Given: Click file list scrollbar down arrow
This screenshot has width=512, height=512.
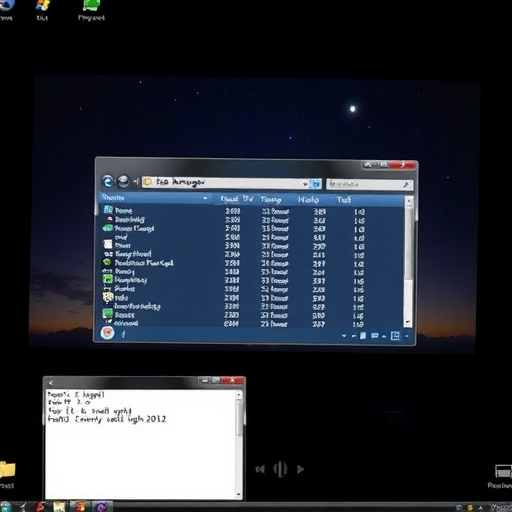Looking at the screenshot, I should point(408,322).
